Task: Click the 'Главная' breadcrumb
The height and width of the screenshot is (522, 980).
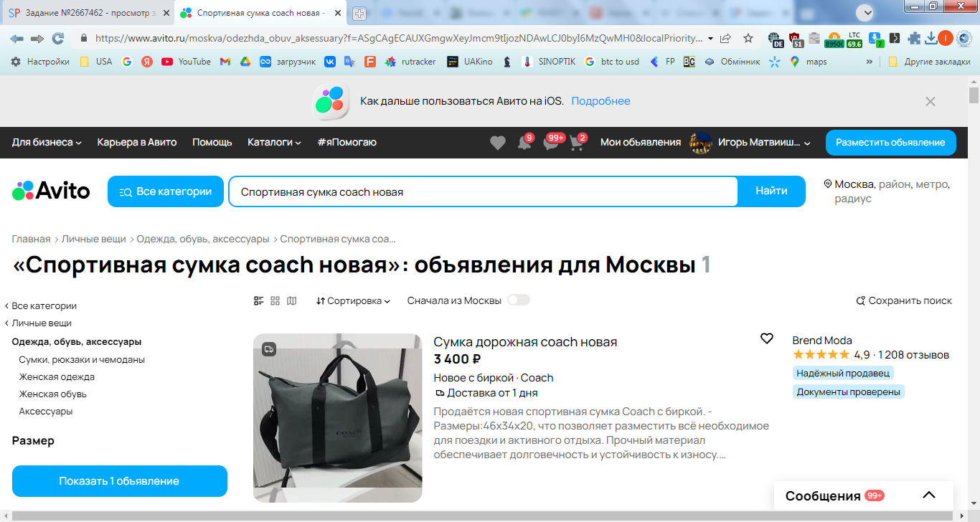Action: (x=31, y=239)
